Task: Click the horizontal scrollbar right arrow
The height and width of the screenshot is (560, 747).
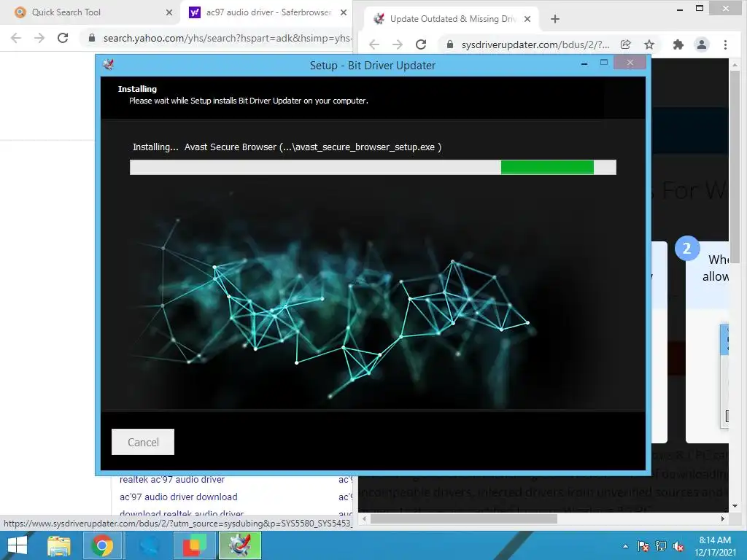Action: tap(723, 518)
